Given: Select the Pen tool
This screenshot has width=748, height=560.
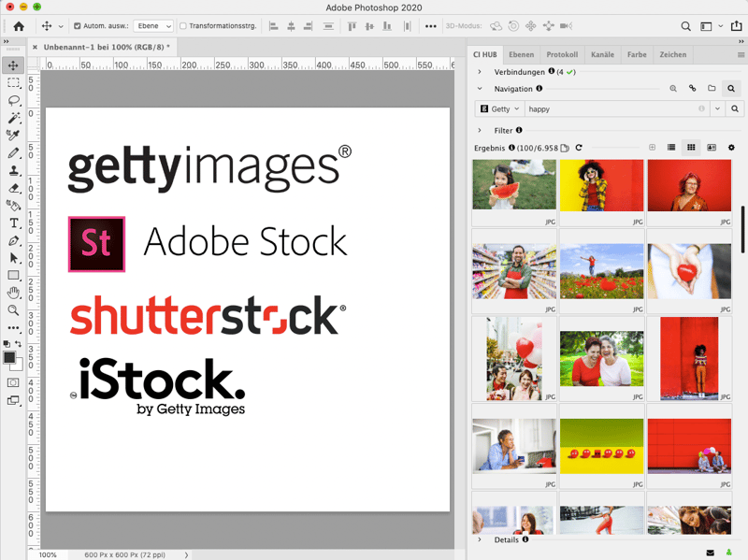Looking at the screenshot, I should (x=13, y=240).
